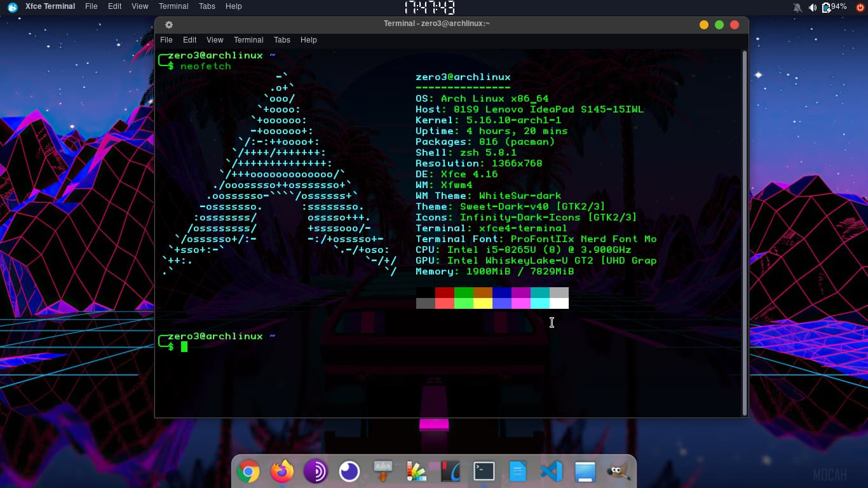Launch Tor Browser from the dock

(316, 471)
